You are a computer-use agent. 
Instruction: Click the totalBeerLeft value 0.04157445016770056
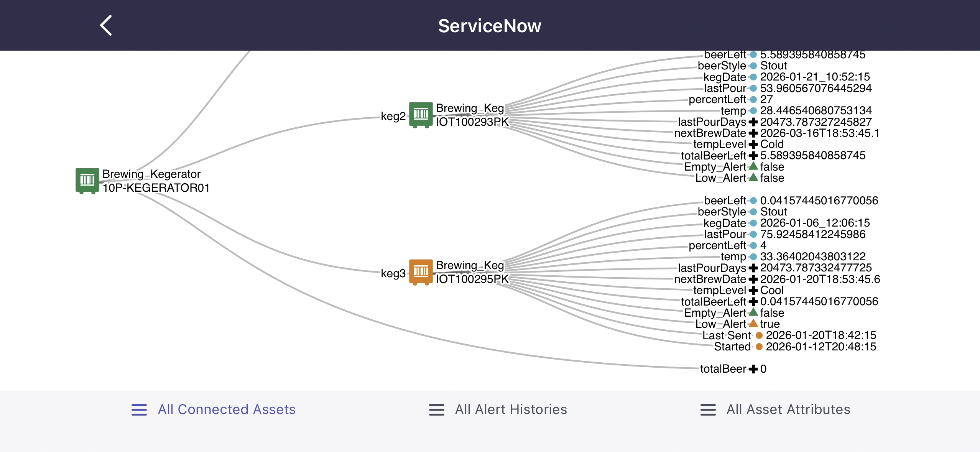tap(819, 301)
